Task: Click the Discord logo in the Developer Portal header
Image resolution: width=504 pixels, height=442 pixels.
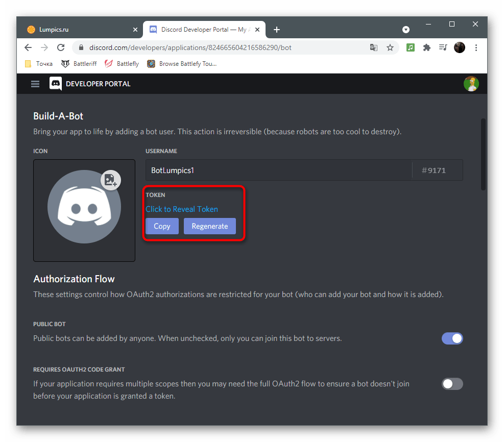Action: [x=55, y=84]
